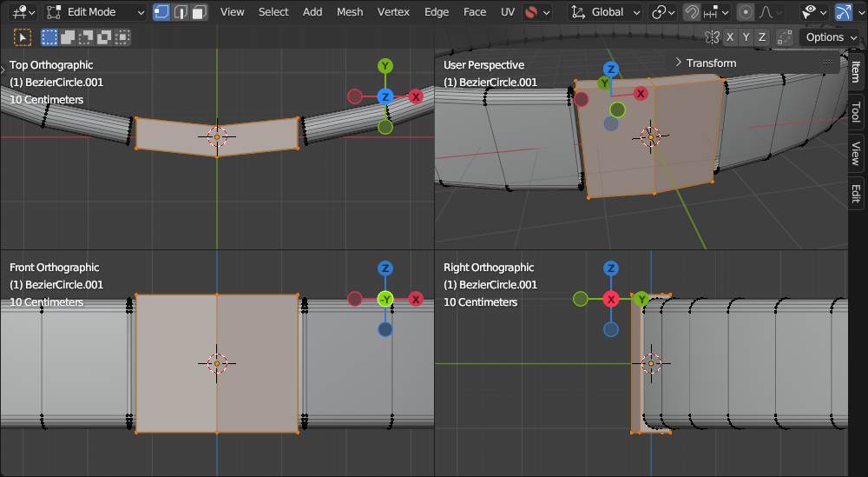Enable edge select mode
Screen dimensions: 868x477
click(181, 11)
